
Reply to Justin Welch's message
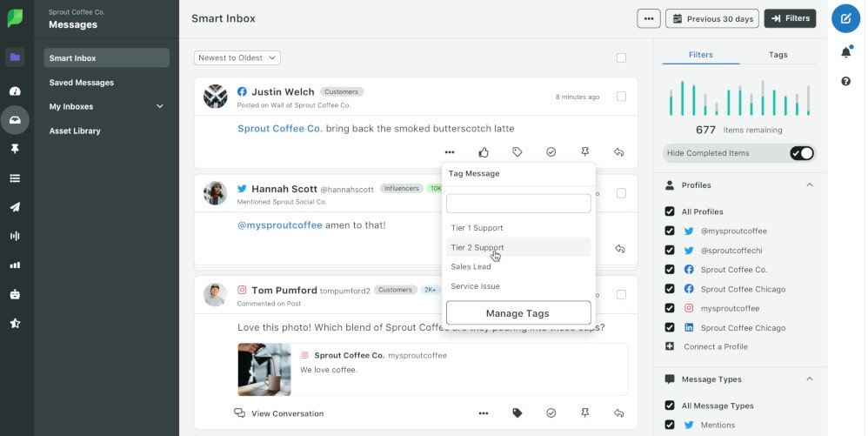pos(619,151)
